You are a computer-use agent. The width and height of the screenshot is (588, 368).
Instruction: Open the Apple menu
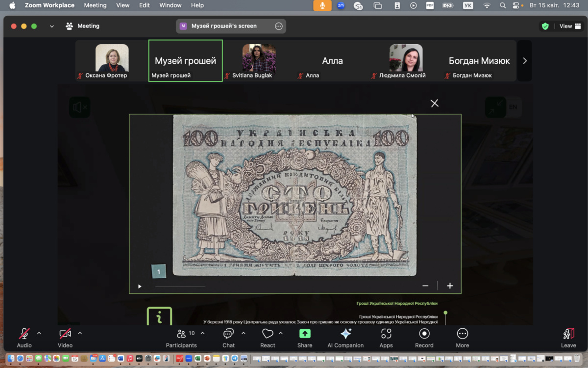(x=12, y=5)
